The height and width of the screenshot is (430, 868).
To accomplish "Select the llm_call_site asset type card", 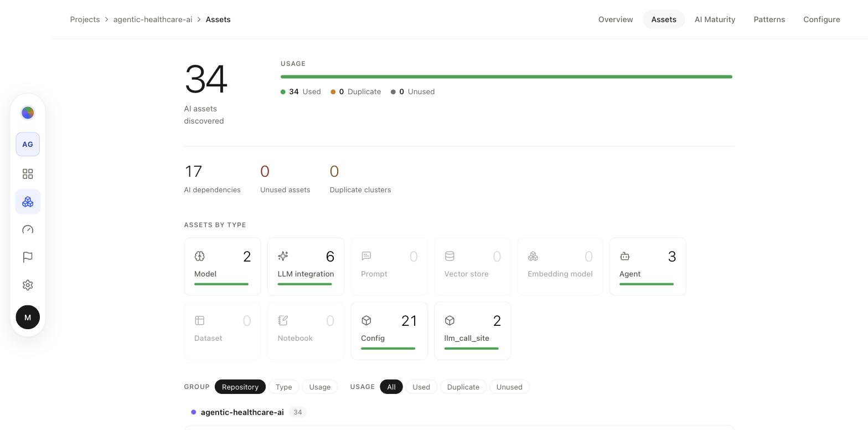I will [473, 331].
